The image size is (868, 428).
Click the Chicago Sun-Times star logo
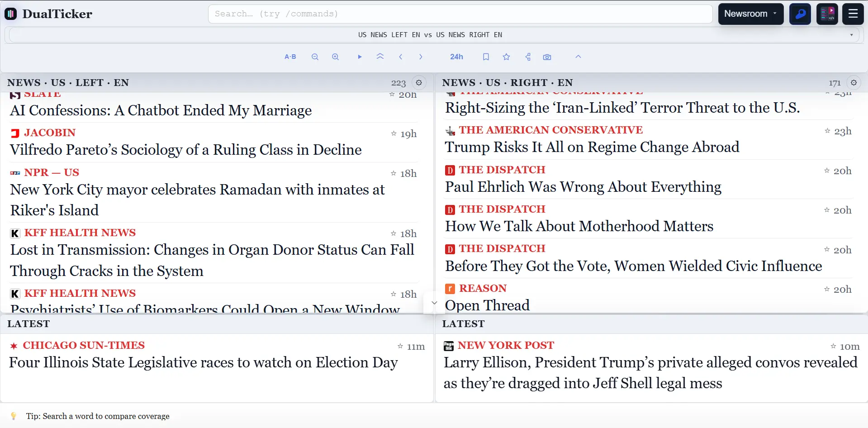coord(14,346)
